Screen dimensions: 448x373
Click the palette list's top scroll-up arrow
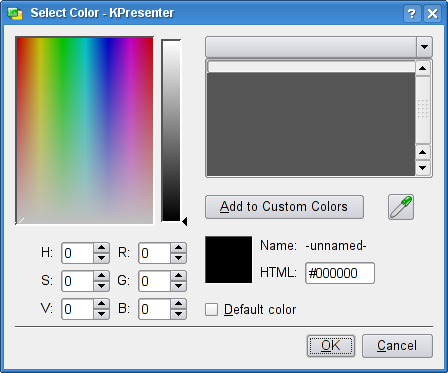423,68
